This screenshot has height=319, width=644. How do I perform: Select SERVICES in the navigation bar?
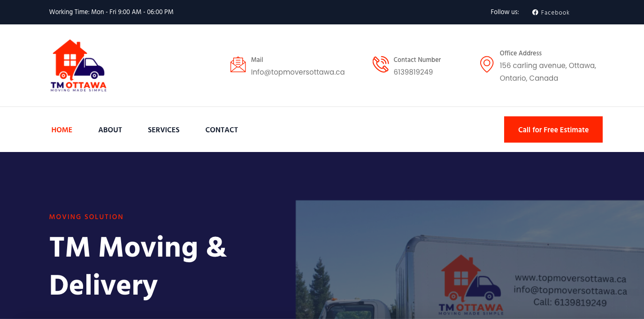164,129
